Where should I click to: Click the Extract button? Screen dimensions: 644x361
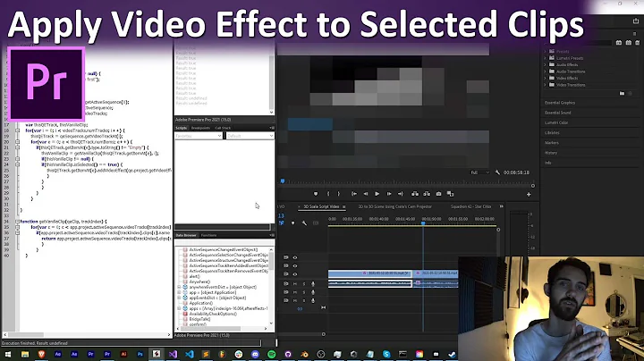[428, 194]
